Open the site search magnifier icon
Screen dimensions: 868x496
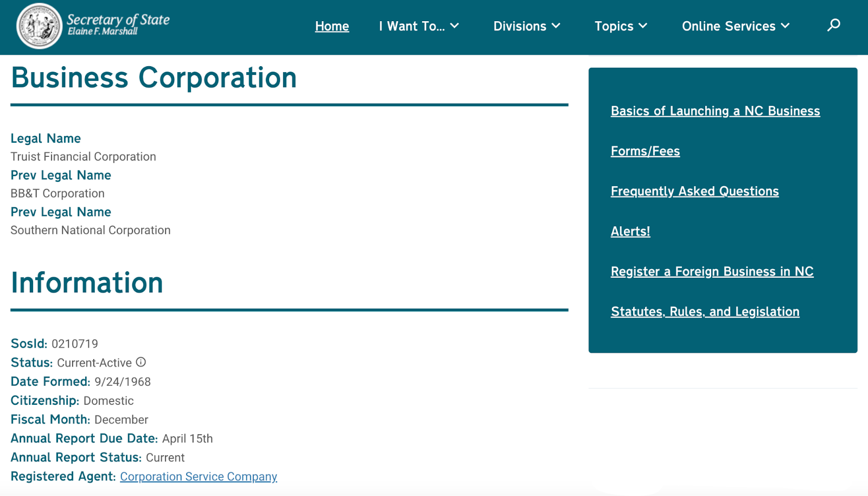click(x=834, y=25)
